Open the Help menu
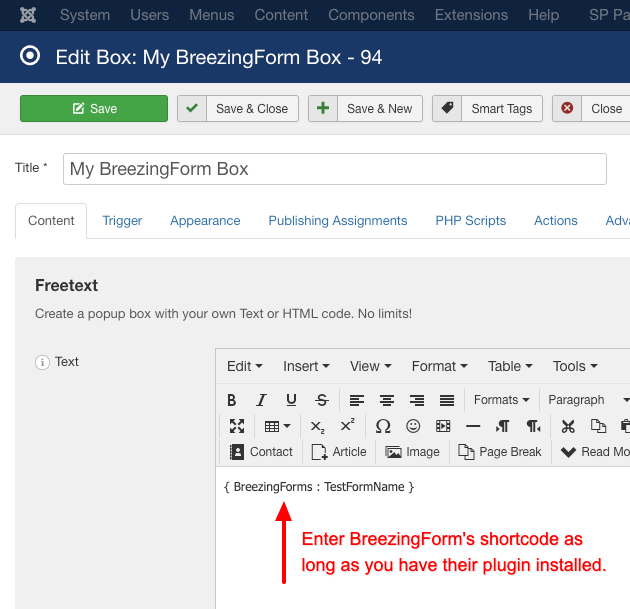Viewport: 630px width, 609px height. 544,15
